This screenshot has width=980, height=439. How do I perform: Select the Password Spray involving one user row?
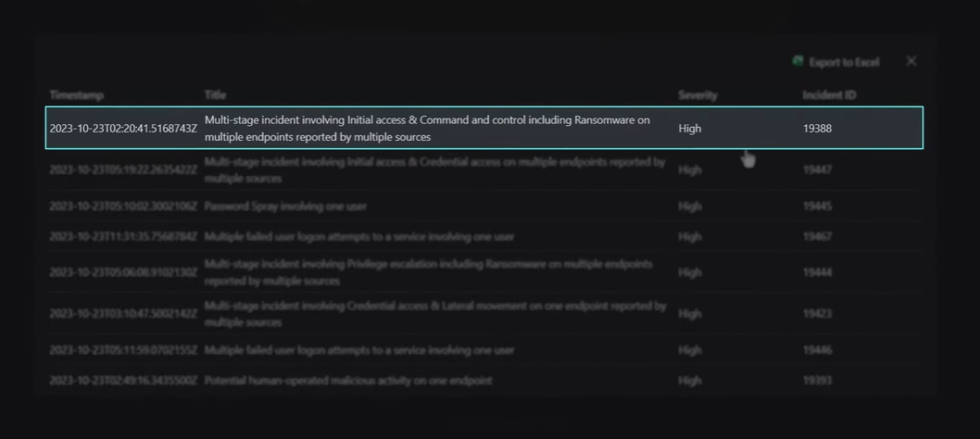(285, 206)
